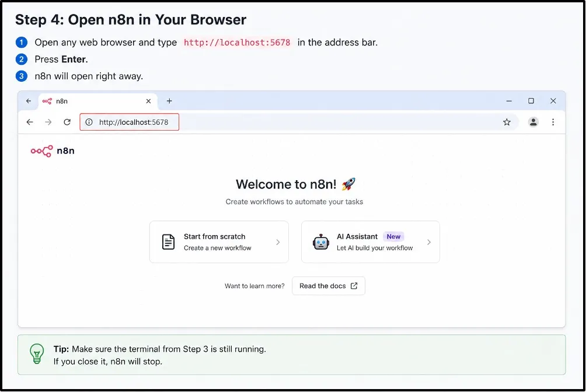Click the 'n8n will open right away.' text

coord(89,76)
